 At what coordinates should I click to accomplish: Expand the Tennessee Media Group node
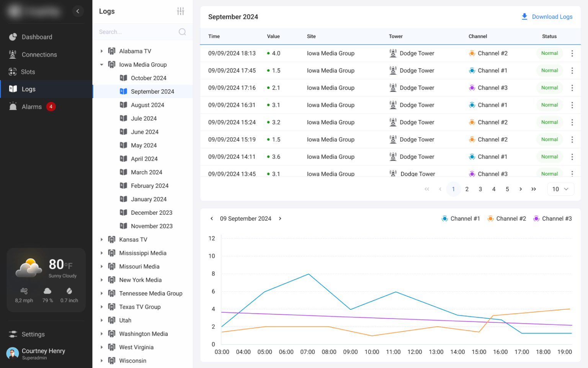tap(101, 293)
